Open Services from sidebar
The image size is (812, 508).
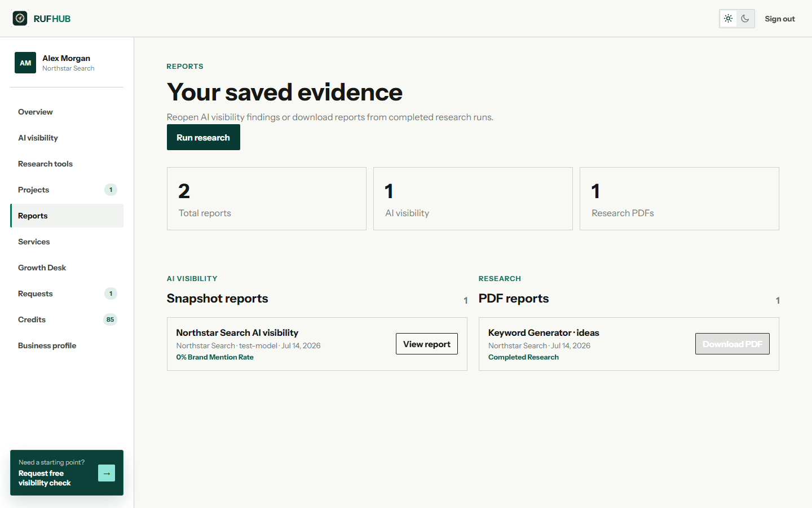[x=67, y=242]
